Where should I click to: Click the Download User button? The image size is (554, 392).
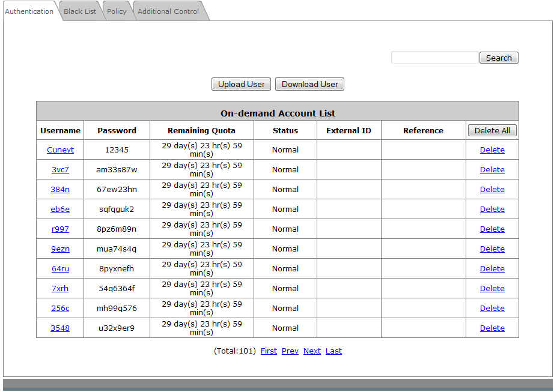click(309, 84)
